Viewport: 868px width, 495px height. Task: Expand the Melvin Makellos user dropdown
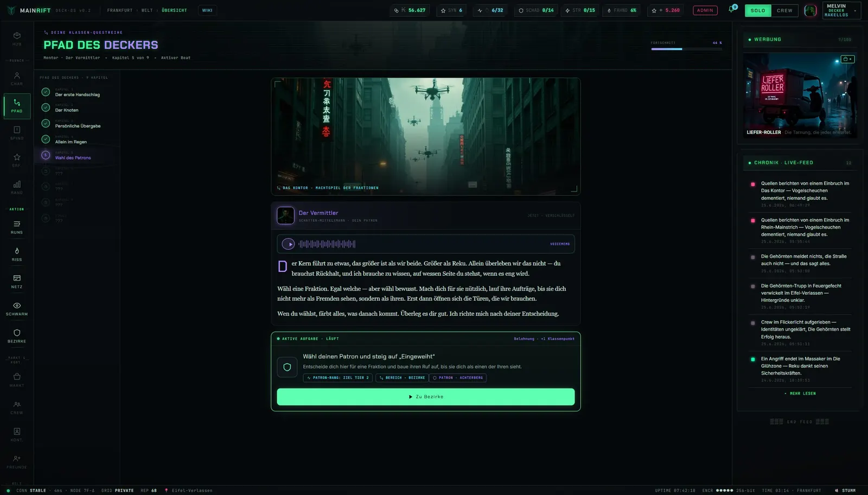841,10
